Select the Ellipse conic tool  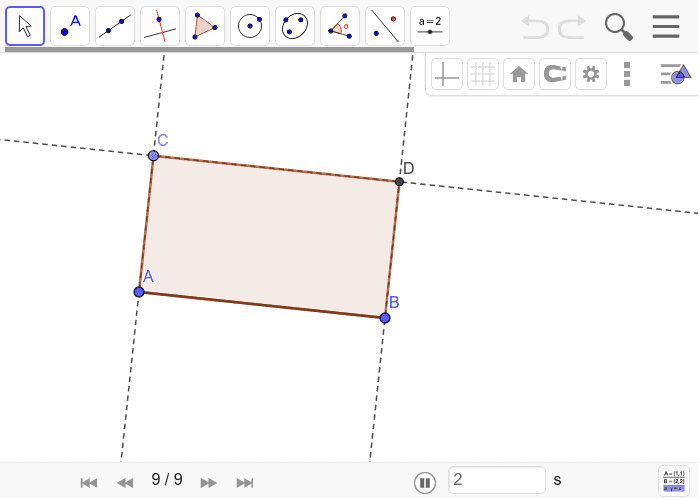coord(295,26)
